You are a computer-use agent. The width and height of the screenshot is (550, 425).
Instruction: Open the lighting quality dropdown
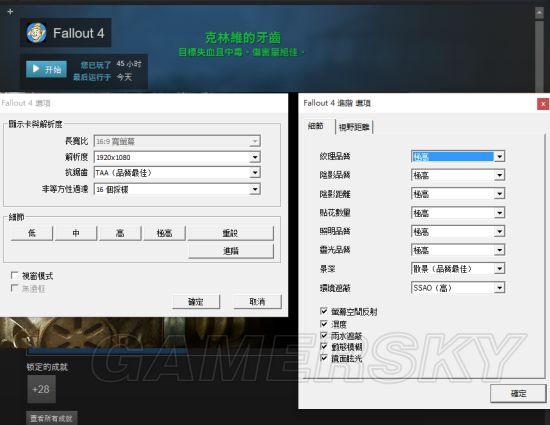click(x=458, y=231)
